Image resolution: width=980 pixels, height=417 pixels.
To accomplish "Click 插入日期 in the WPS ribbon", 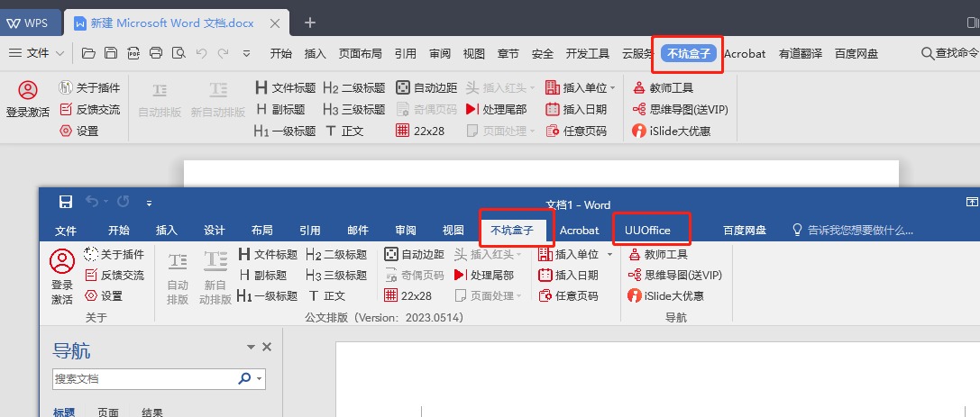I will pos(575,109).
